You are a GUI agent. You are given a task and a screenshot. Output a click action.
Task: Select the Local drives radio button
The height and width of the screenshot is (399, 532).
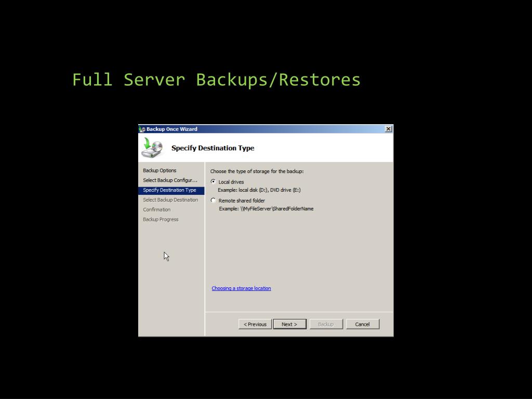pyautogui.click(x=213, y=182)
